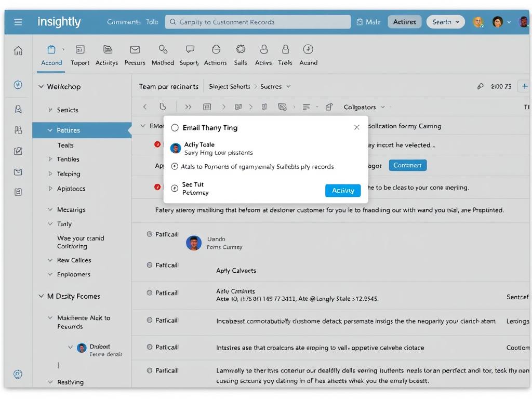Click the Uanclo avatar thumbnail
The width and height of the screenshot is (532, 399).
tap(194, 243)
